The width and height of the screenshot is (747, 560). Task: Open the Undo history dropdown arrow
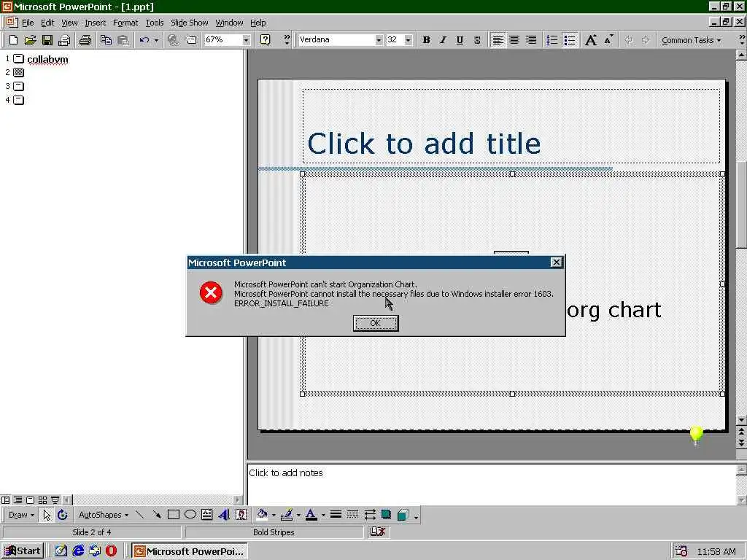pos(156,40)
